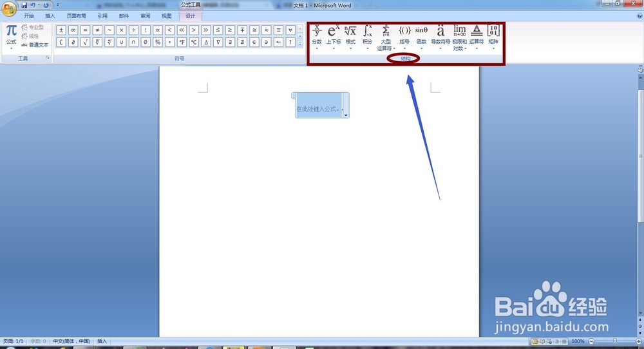
Task: Click the zoom slider handle
Action: (x=615, y=341)
